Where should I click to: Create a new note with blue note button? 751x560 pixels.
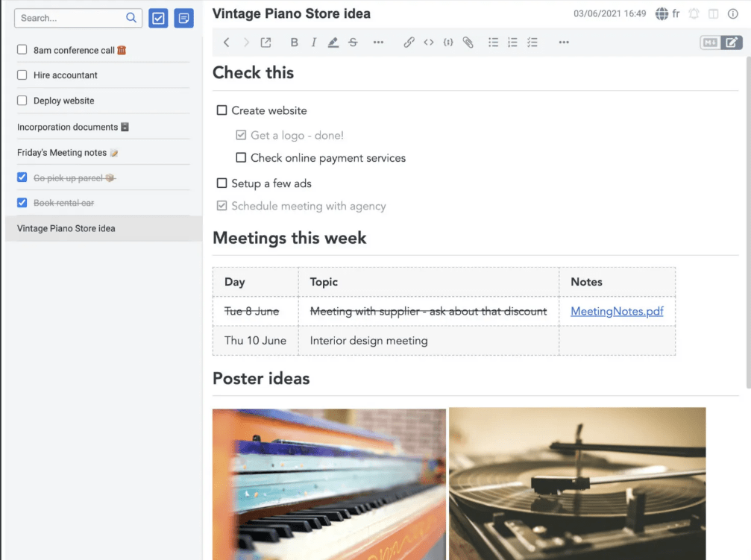[x=183, y=18]
